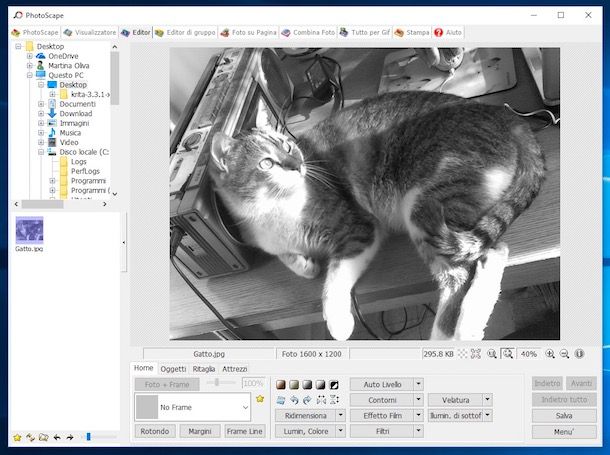Image resolution: width=610 pixels, height=455 pixels.
Task: Click the refresh folder icon
Action: pyautogui.click(x=30, y=438)
